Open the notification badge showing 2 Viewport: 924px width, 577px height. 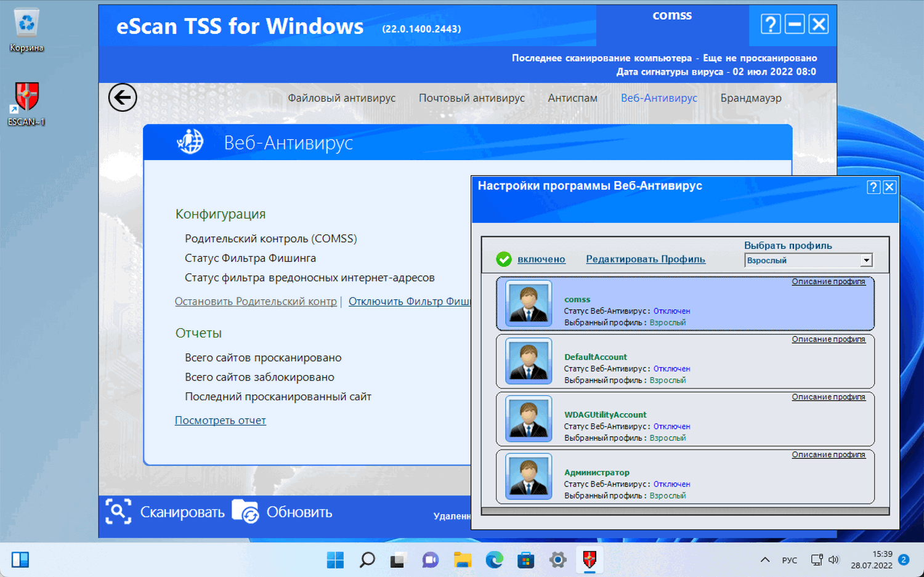pyautogui.click(x=904, y=560)
